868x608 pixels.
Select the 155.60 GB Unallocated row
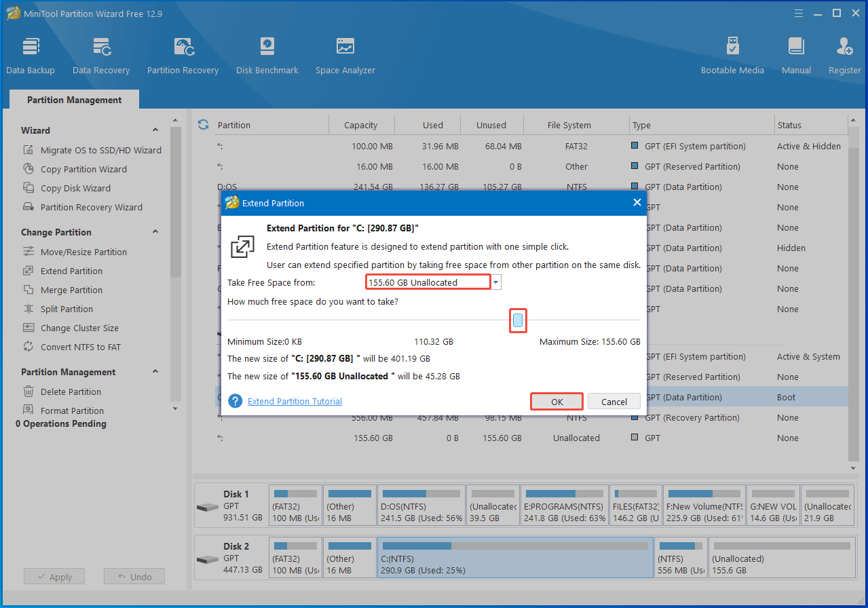tap(531, 438)
